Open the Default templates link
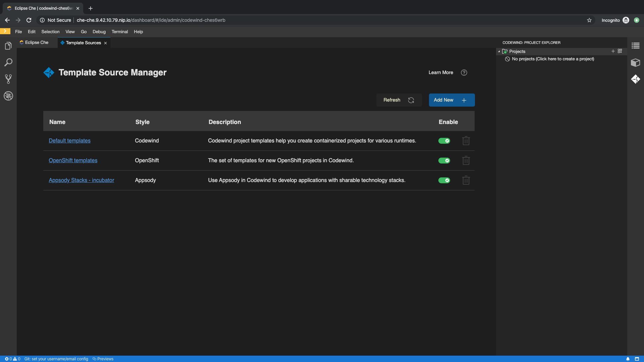644x362 pixels. click(69, 141)
